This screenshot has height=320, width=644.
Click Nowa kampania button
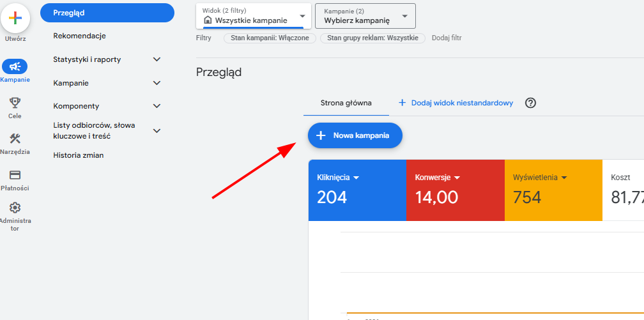(x=355, y=135)
